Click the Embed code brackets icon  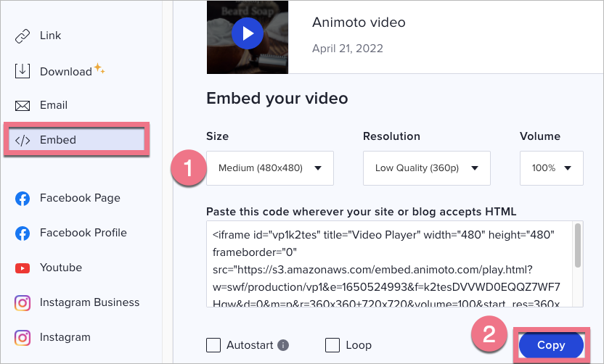(23, 140)
